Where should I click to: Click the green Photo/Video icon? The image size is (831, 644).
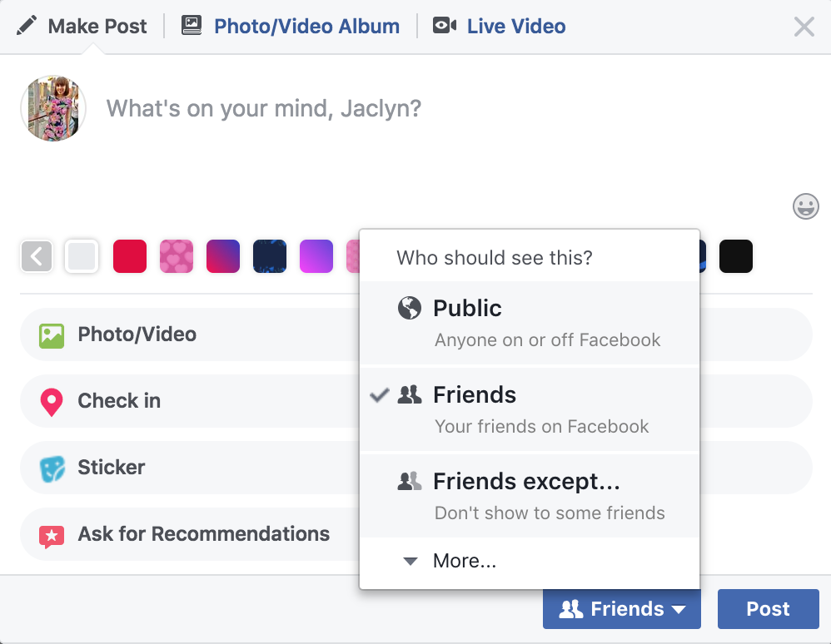[52, 336]
